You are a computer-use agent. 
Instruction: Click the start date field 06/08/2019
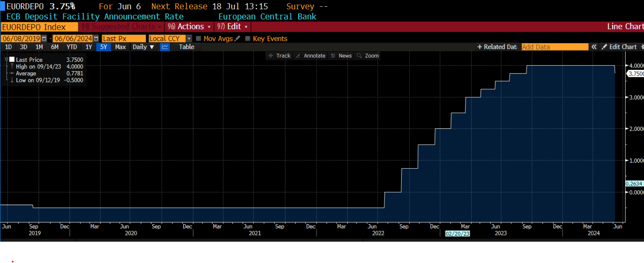(x=21, y=39)
